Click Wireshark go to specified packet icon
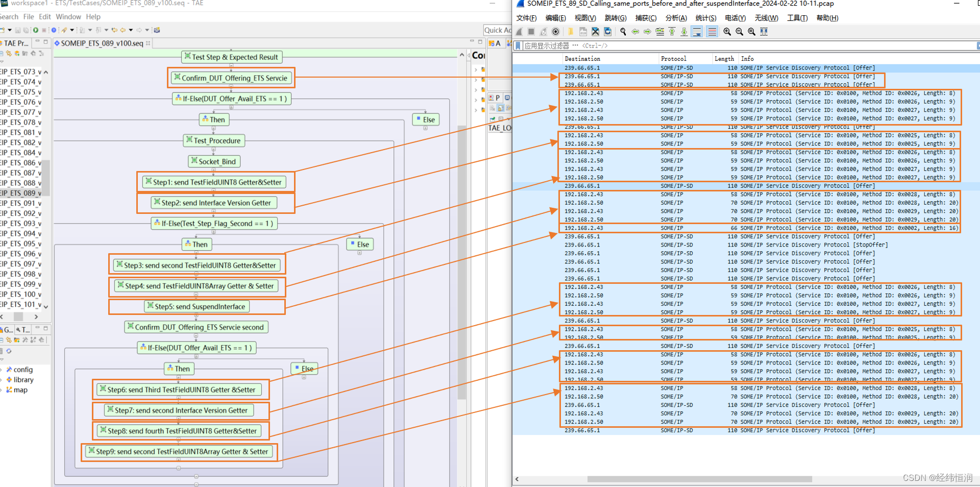 tap(660, 32)
